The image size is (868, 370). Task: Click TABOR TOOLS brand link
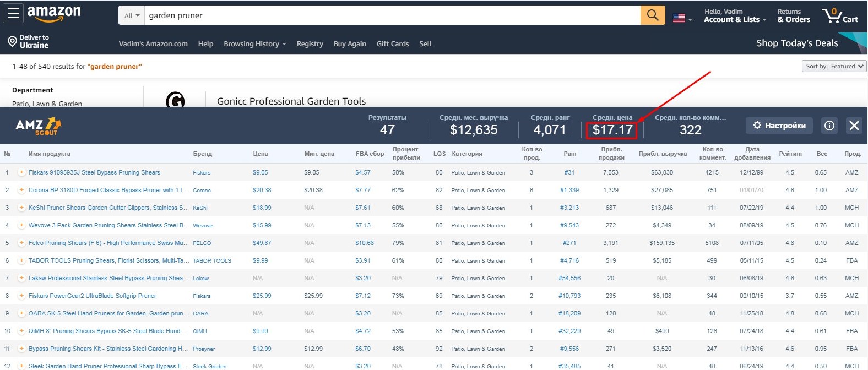click(212, 261)
